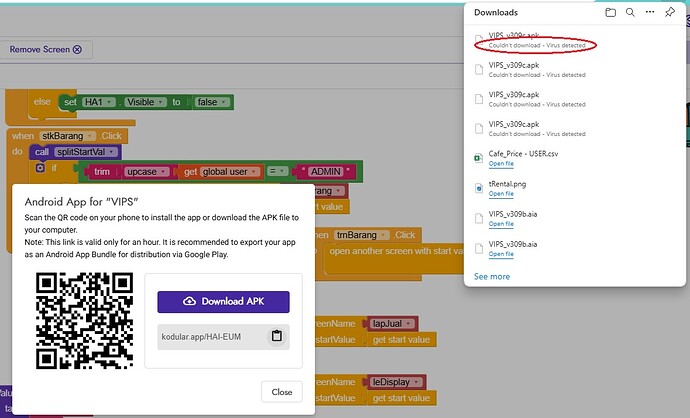The height and width of the screenshot is (418, 690).
Task: Click See more in Downloads
Action: (492, 277)
